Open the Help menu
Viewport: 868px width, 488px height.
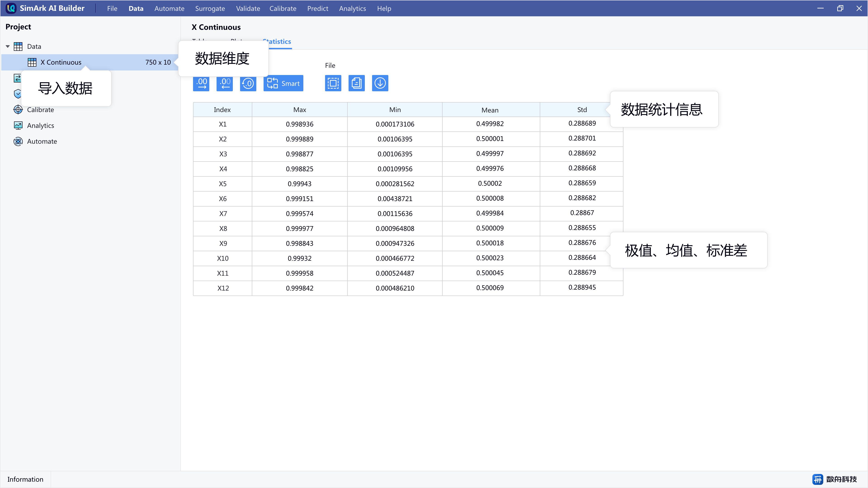[384, 8]
